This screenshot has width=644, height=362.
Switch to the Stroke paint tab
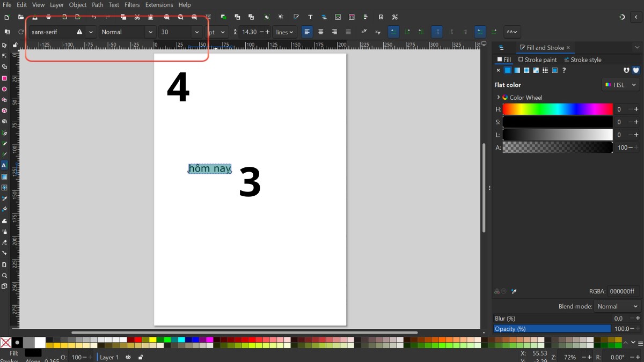point(538,60)
